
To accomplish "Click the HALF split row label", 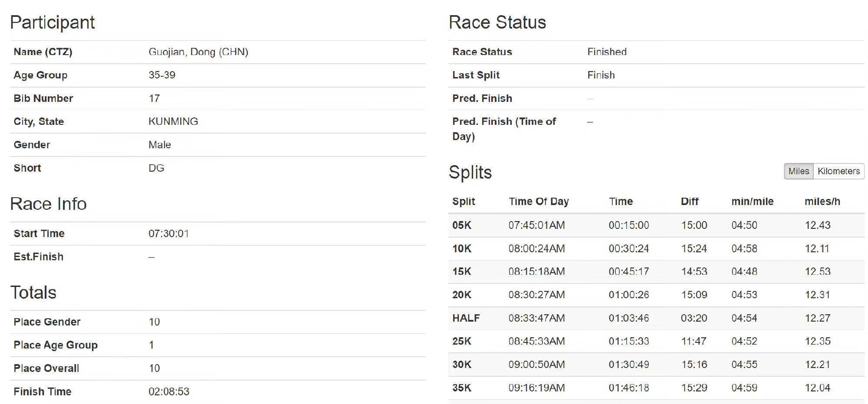I will point(466,318).
